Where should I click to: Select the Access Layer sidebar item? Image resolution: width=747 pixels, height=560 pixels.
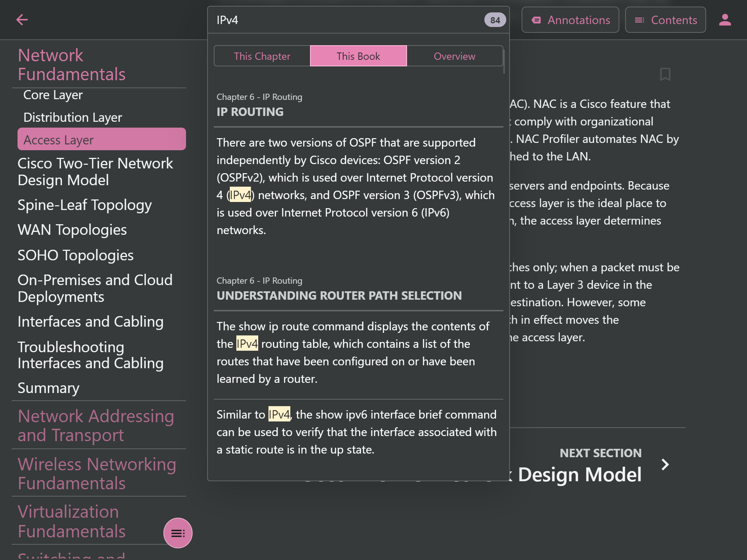point(101,139)
